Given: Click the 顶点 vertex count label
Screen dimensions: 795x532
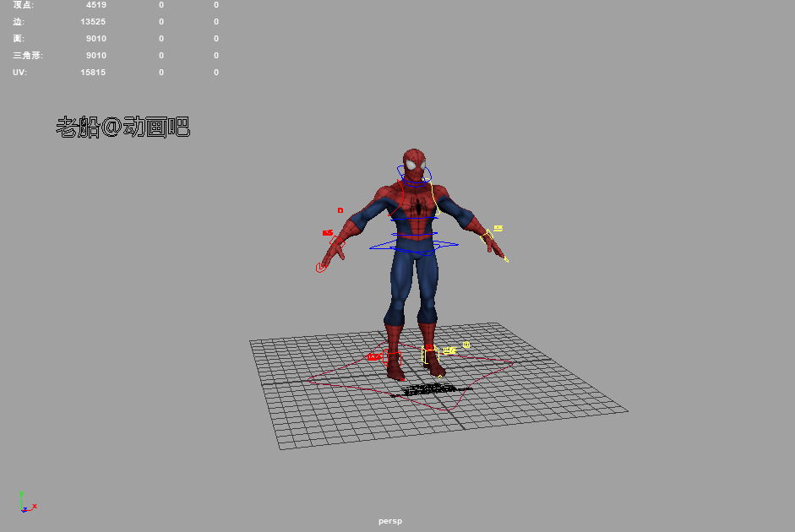Looking at the screenshot, I should [24, 5].
